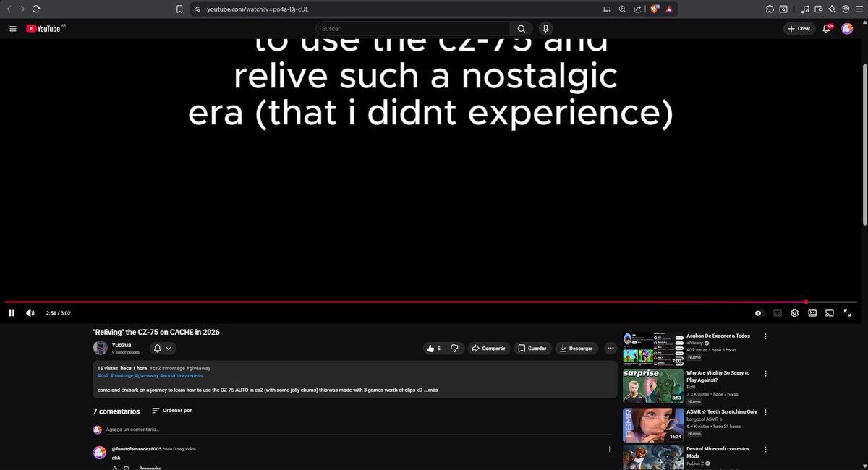This screenshot has width=868, height=470.
Task: Open the VPN shield icon
Action: 846,9
